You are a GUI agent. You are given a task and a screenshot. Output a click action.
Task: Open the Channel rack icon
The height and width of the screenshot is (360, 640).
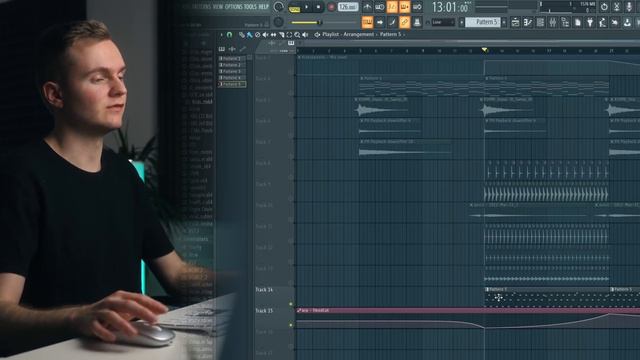(540, 22)
